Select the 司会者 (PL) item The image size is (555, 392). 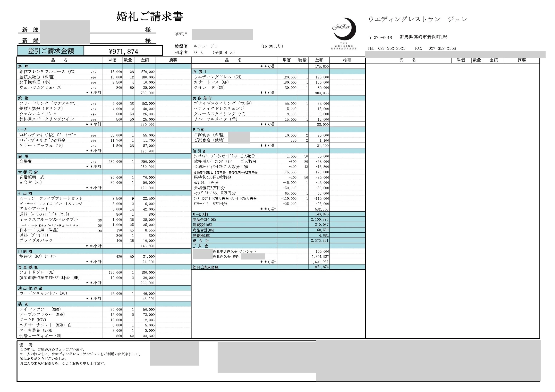[x=30, y=182]
